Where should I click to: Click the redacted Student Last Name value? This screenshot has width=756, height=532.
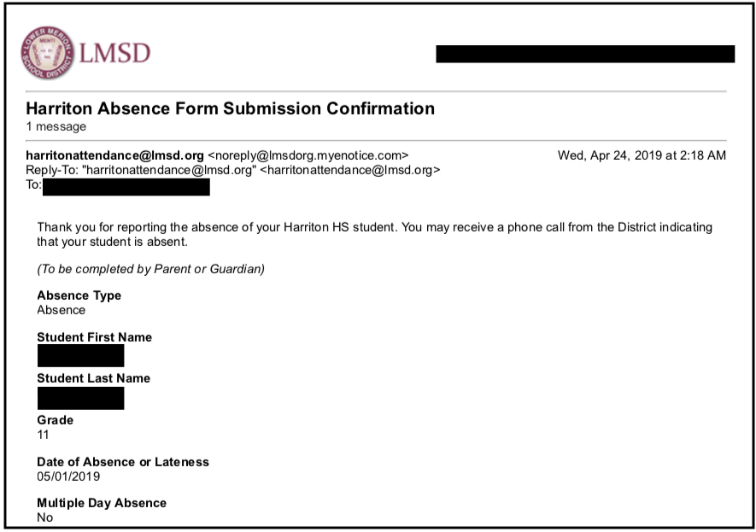[80, 398]
